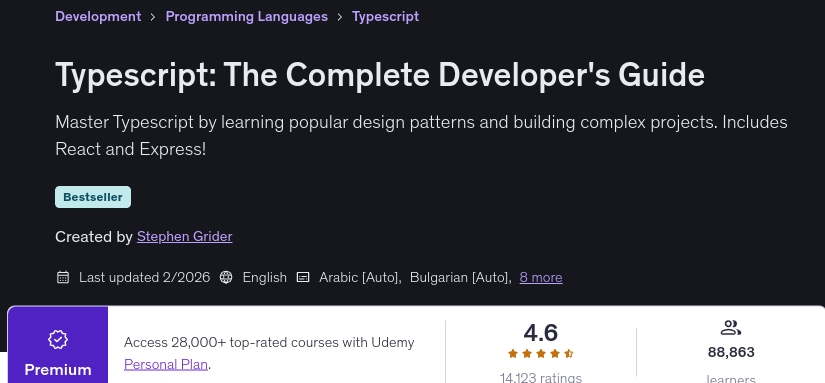Click the Arabic [Auto] subtitle label
Viewport: 825px width, 383px height.
[360, 277]
